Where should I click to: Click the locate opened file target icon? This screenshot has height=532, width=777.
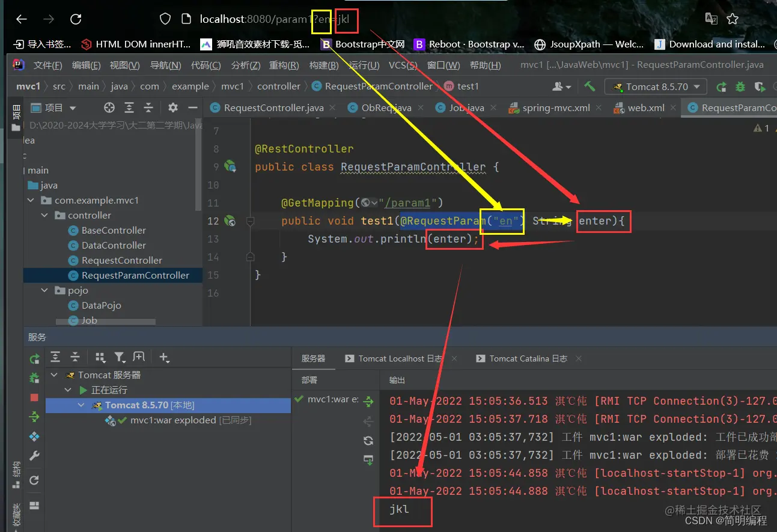click(x=109, y=108)
